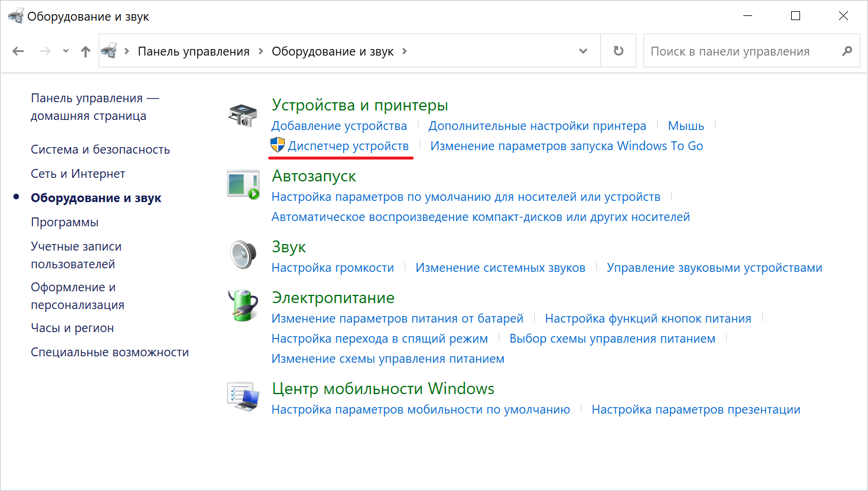868x491 pixels.
Task: Open Система и безопасность in sidebar
Action: [100, 149]
